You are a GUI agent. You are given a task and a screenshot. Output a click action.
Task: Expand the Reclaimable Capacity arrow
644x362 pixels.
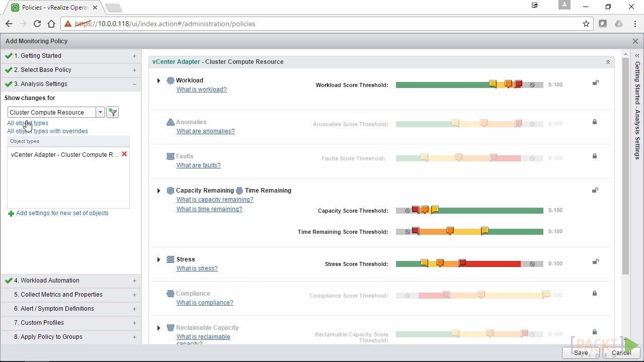click(158, 328)
